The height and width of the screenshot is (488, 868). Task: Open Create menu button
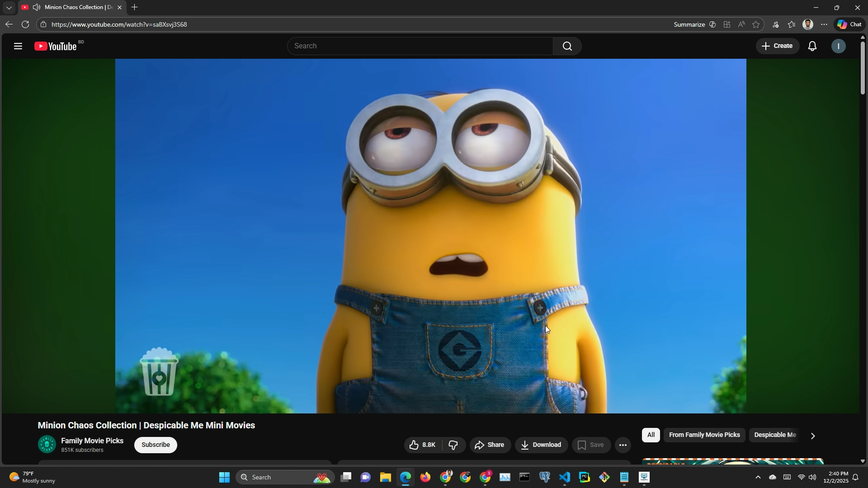[777, 46]
